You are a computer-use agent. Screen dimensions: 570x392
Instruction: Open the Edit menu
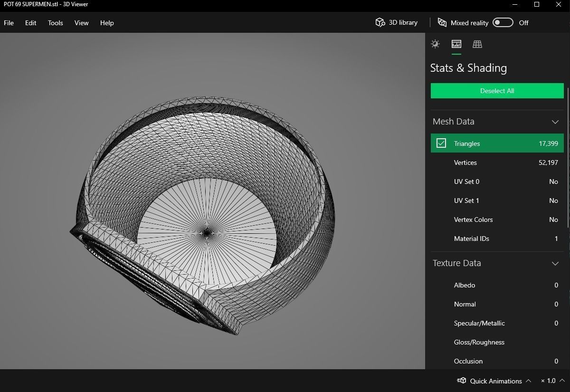tap(31, 23)
